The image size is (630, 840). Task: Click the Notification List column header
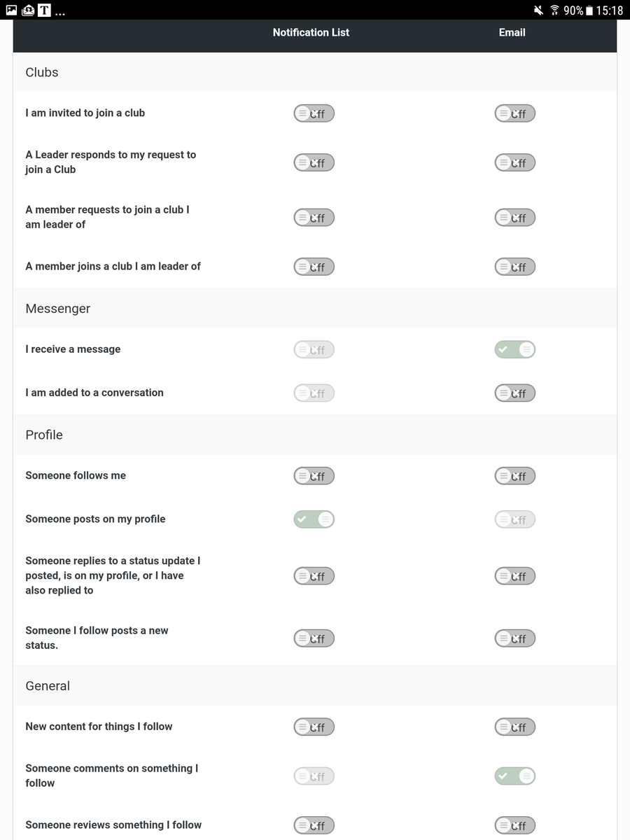311,32
